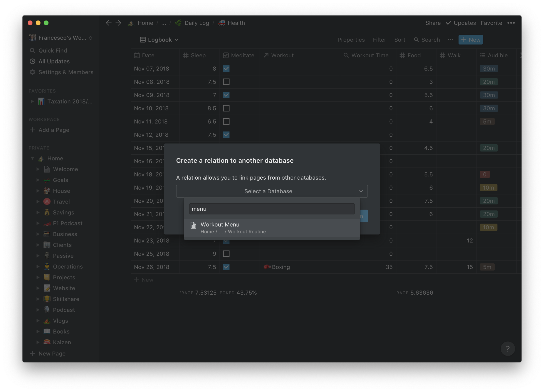The width and height of the screenshot is (544, 392).
Task: Expand the Projects page toggle
Action: coord(38,277)
